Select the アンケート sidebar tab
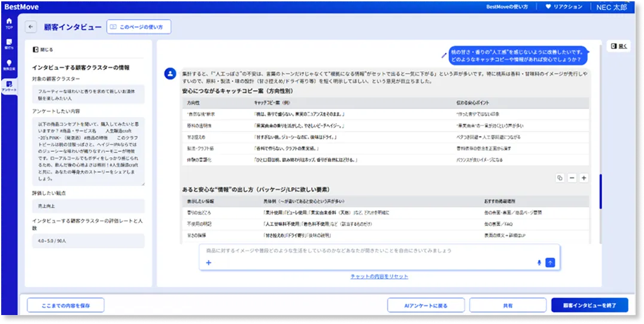This screenshot has height=324, width=644. point(9,86)
